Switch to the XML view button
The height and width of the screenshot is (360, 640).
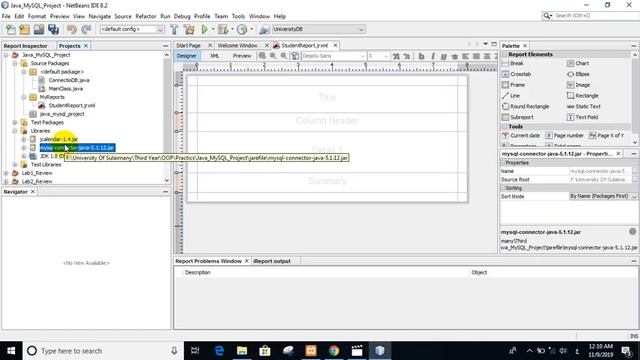click(215, 56)
